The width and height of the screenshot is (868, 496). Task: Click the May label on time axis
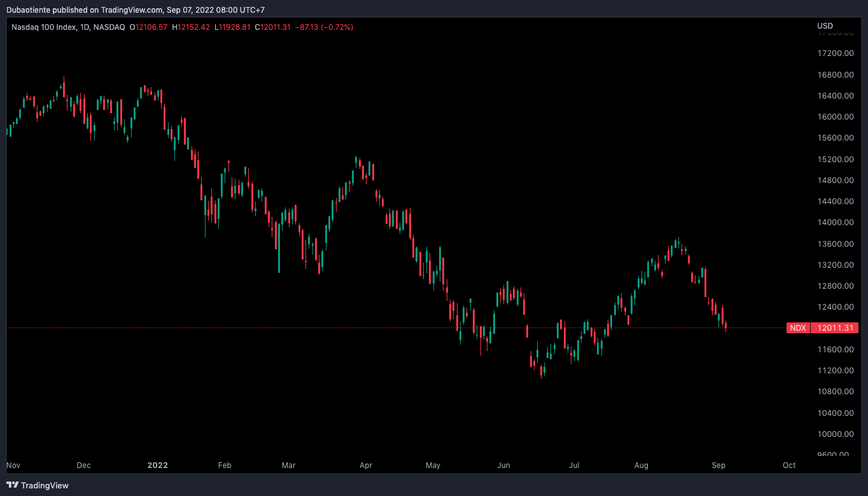click(433, 465)
